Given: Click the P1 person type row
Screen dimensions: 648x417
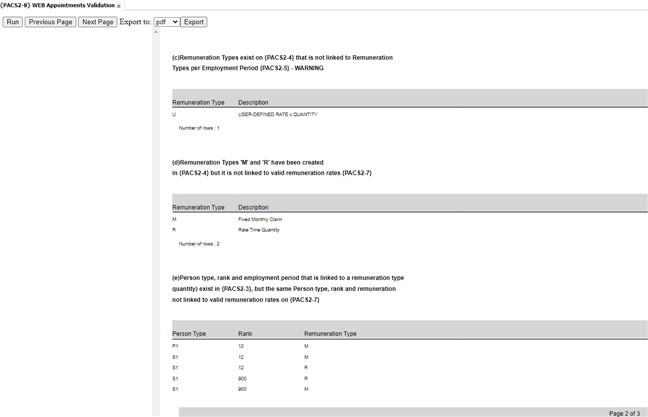Looking at the screenshot, I should (x=175, y=346).
